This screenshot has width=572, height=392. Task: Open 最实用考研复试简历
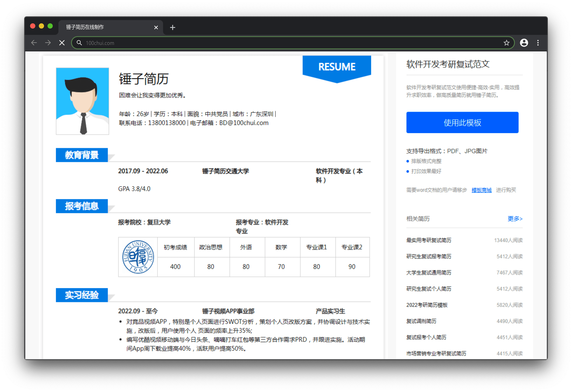click(x=429, y=240)
